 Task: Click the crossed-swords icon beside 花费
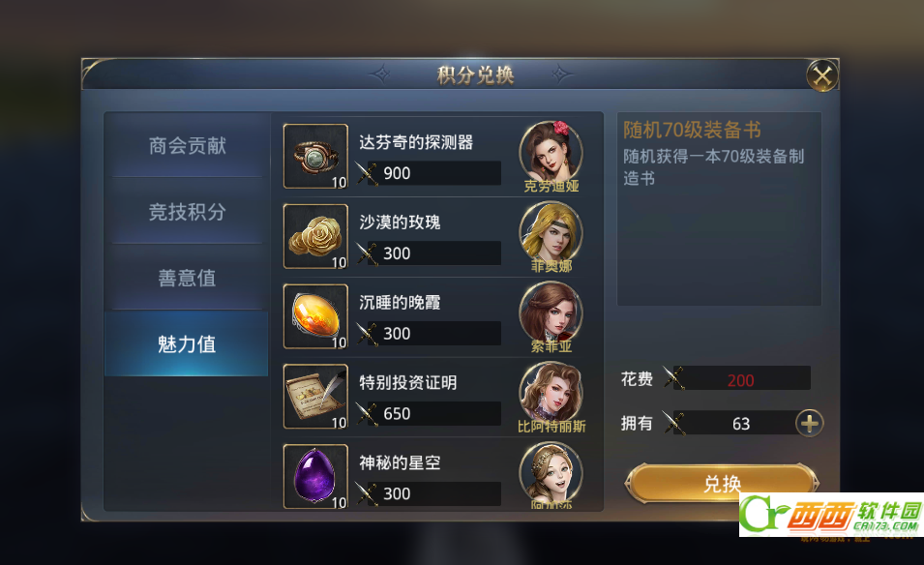(x=673, y=377)
